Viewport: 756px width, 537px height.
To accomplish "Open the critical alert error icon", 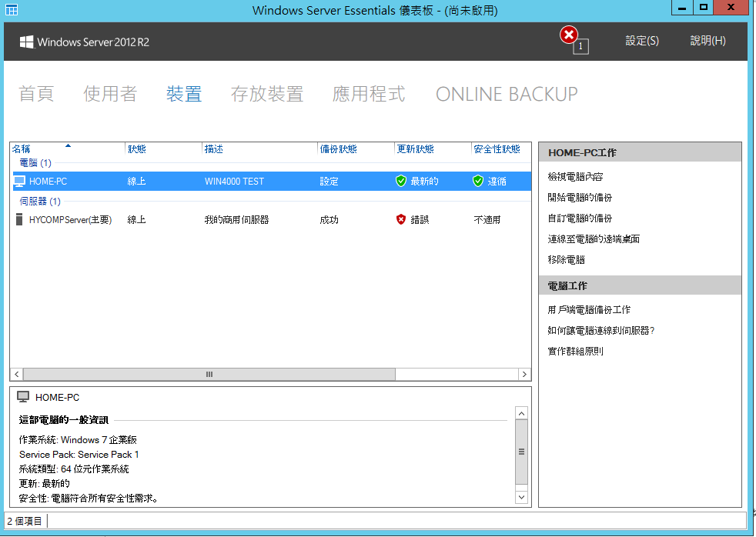I will pos(568,35).
